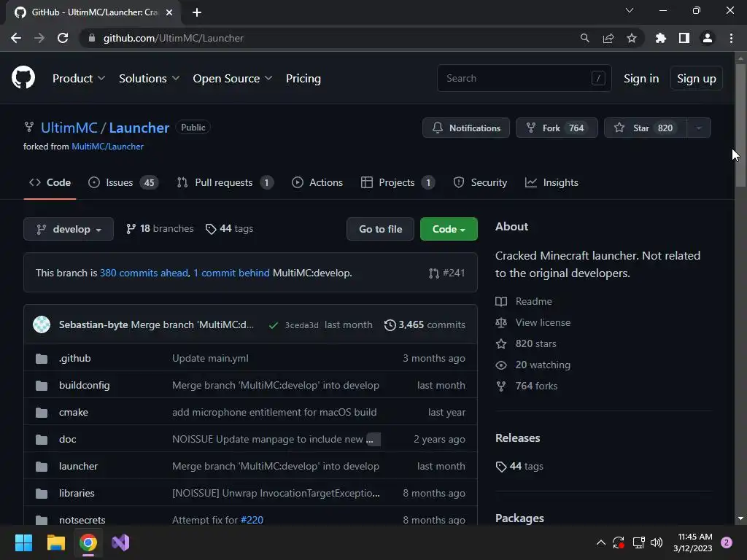Open the star lists dropdown arrow
The height and width of the screenshot is (560, 747).
click(699, 128)
